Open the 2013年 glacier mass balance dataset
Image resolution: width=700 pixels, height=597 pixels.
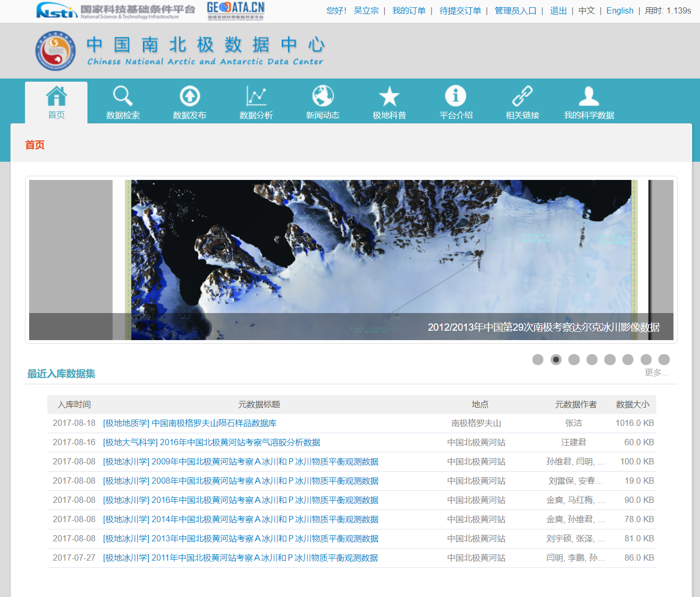tap(241, 539)
